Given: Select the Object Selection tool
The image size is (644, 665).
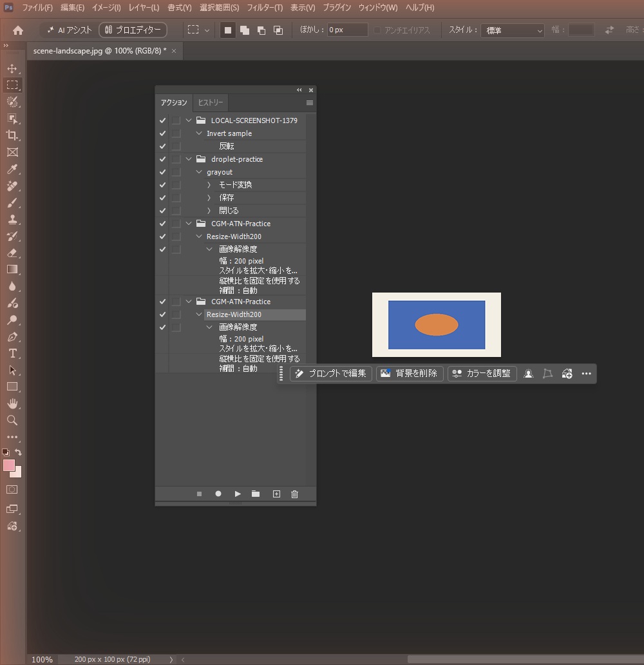Looking at the screenshot, I should click(x=12, y=119).
